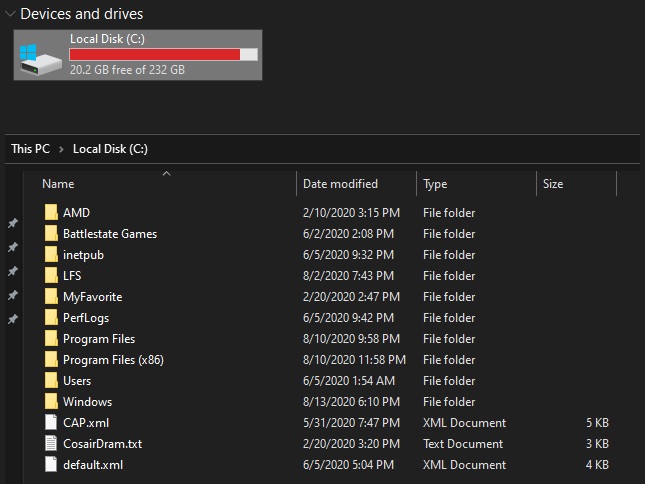Click This PC in the breadcrumb
The width and height of the screenshot is (645, 484).
(x=30, y=149)
